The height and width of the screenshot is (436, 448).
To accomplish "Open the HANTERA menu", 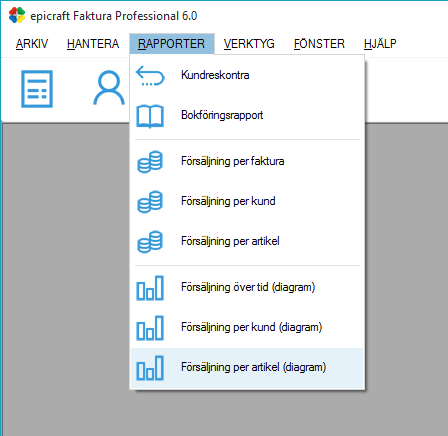I will click(x=93, y=44).
